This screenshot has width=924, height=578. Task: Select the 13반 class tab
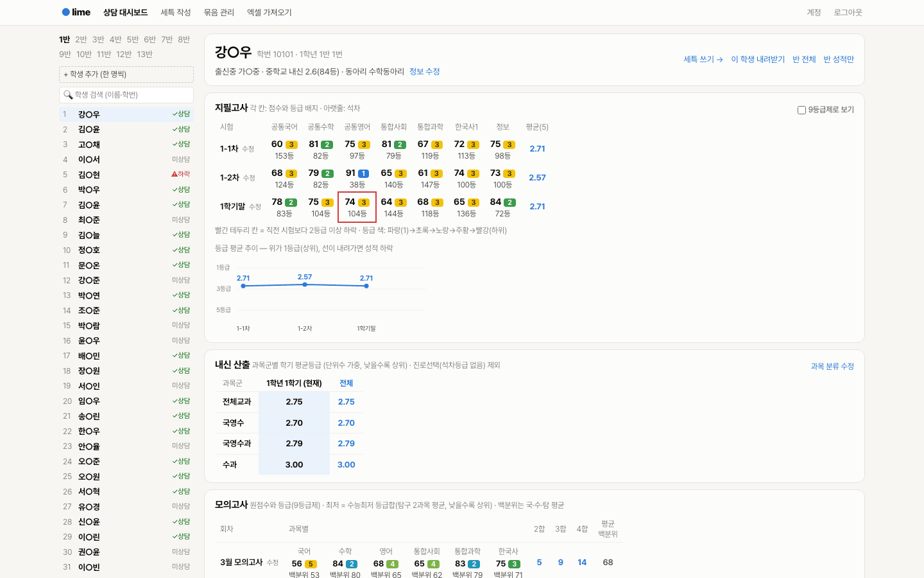[145, 54]
